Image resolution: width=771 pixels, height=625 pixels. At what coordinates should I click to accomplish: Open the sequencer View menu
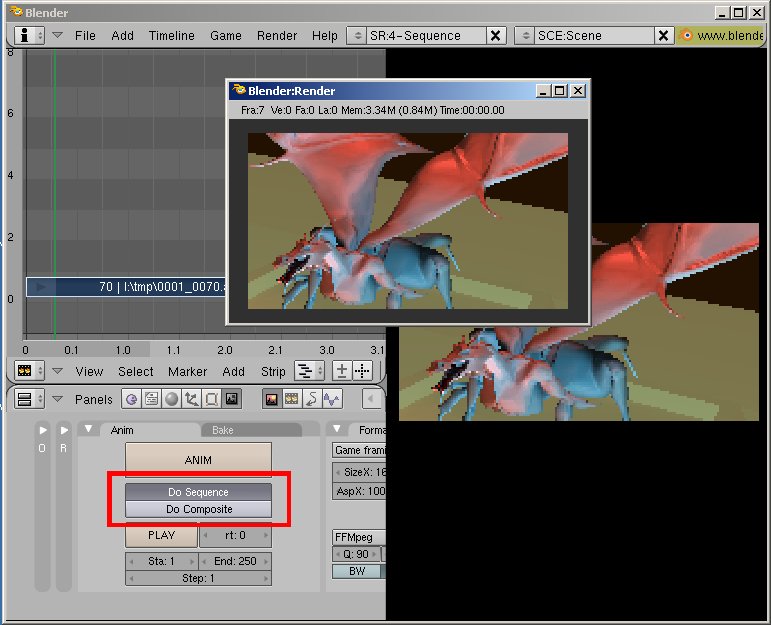(x=89, y=371)
